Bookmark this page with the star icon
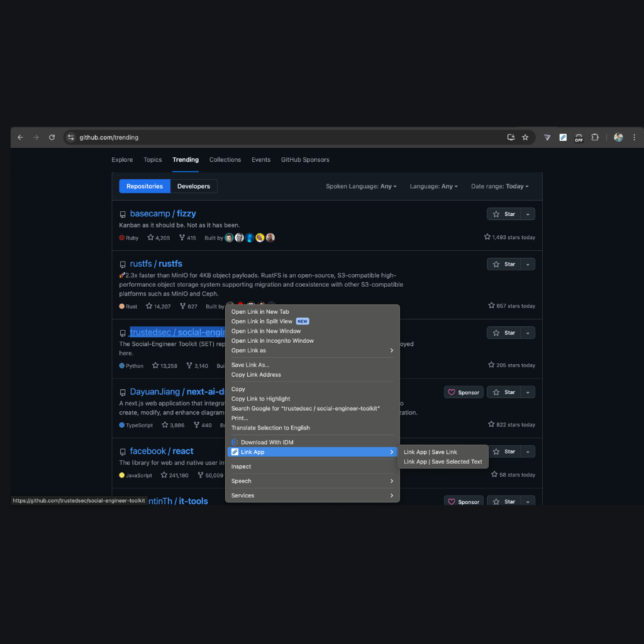This screenshot has height=644, width=644. pos(525,137)
